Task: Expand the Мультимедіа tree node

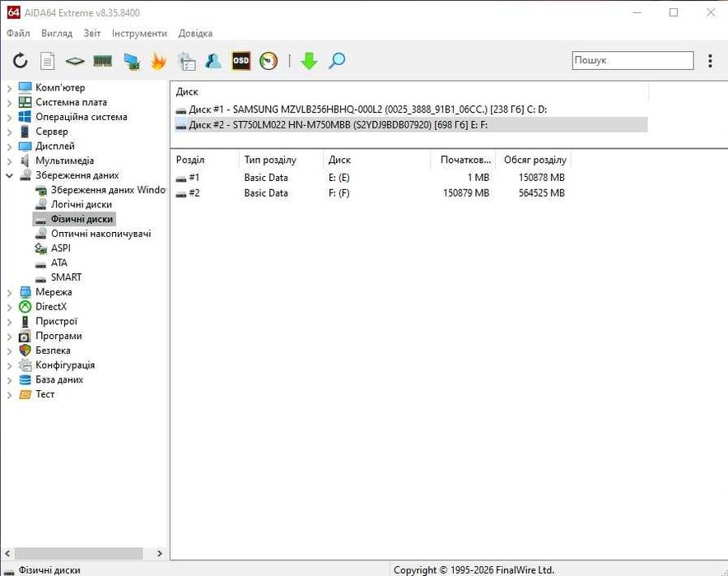Action: [9, 161]
